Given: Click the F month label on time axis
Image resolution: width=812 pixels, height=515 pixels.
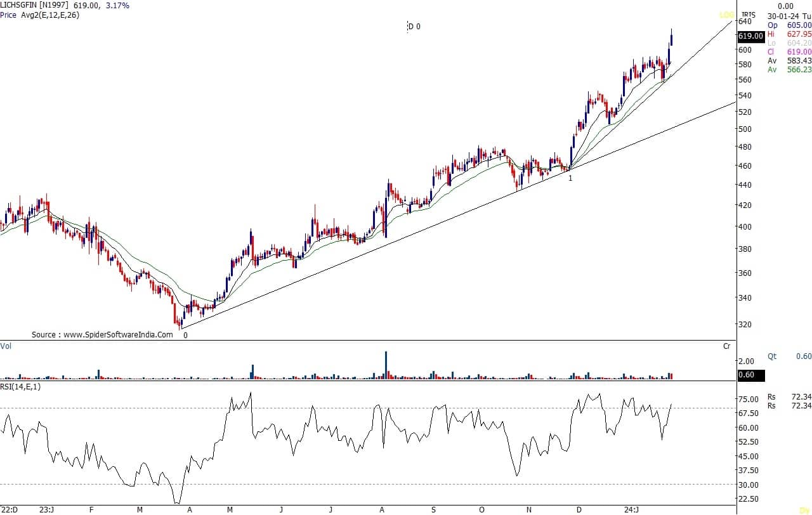Looking at the screenshot, I should tap(92, 509).
